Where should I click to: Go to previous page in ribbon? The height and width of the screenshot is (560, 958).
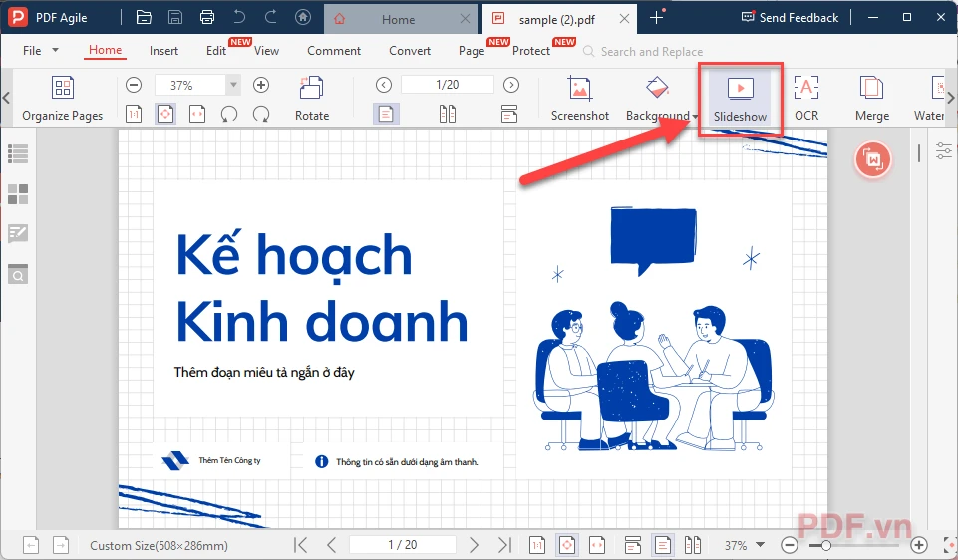coord(384,85)
